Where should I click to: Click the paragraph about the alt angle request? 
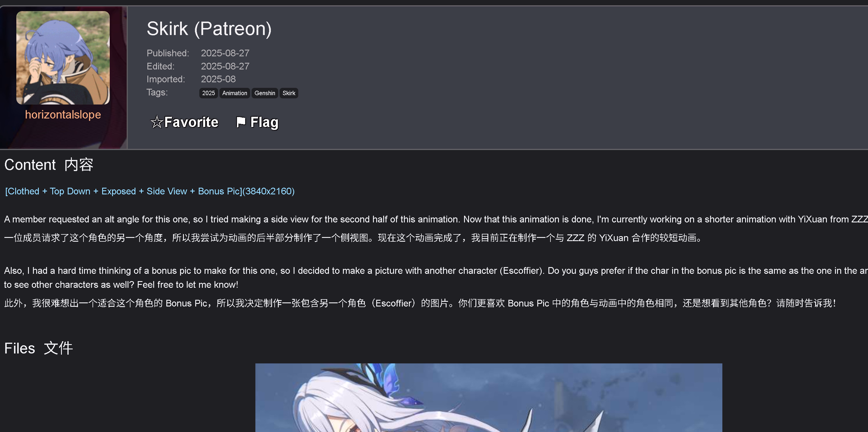coord(436,220)
